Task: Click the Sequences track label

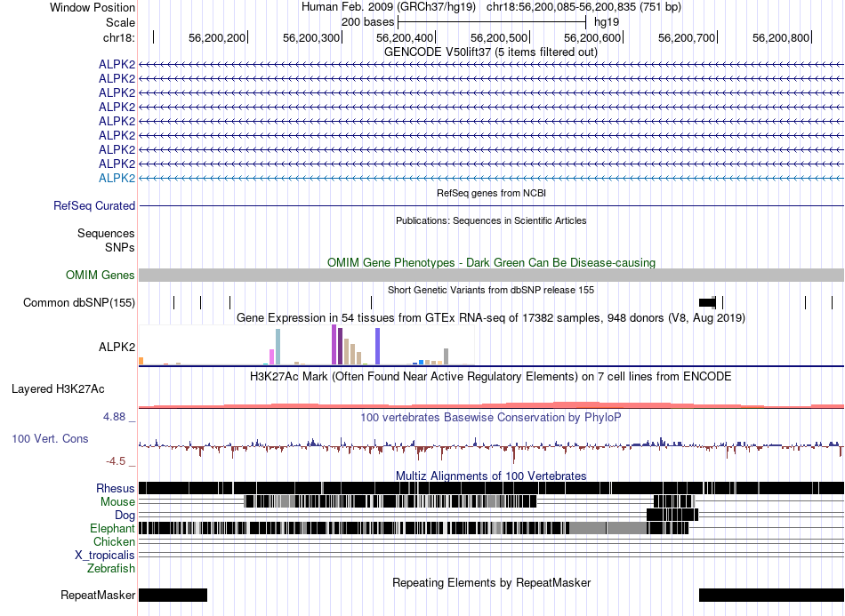Action: pos(106,233)
